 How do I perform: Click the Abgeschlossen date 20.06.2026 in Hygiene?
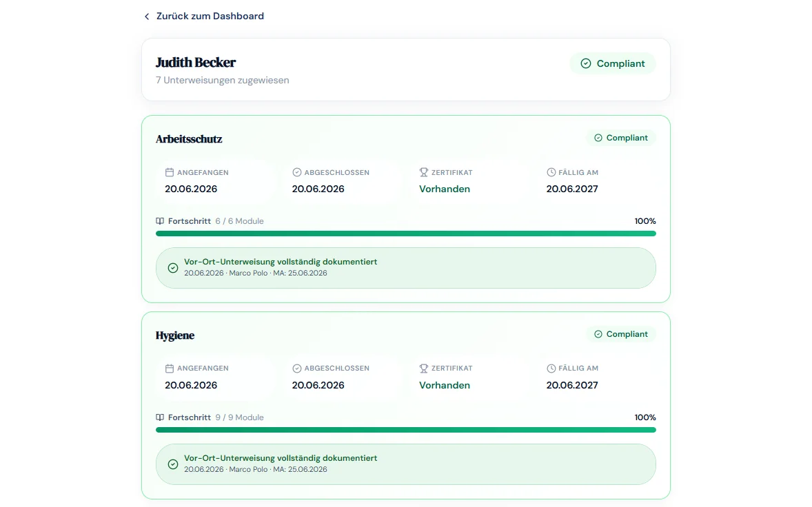click(x=318, y=386)
